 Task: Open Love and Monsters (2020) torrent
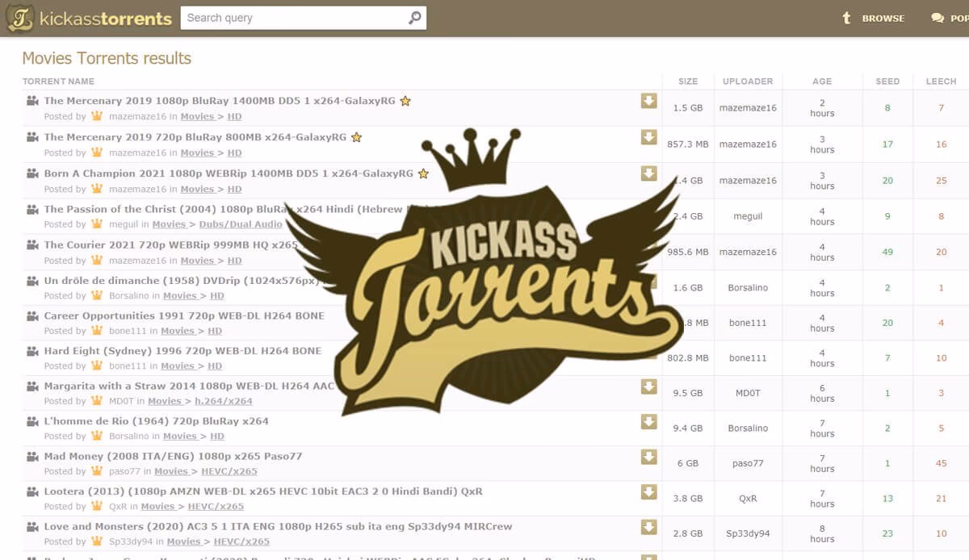tap(278, 527)
